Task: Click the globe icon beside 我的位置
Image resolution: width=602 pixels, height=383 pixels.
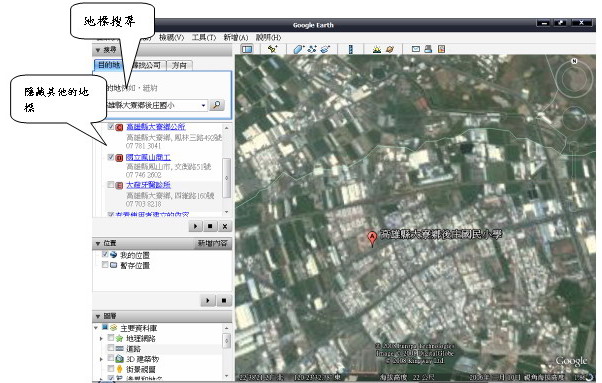Action: coord(114,254)
